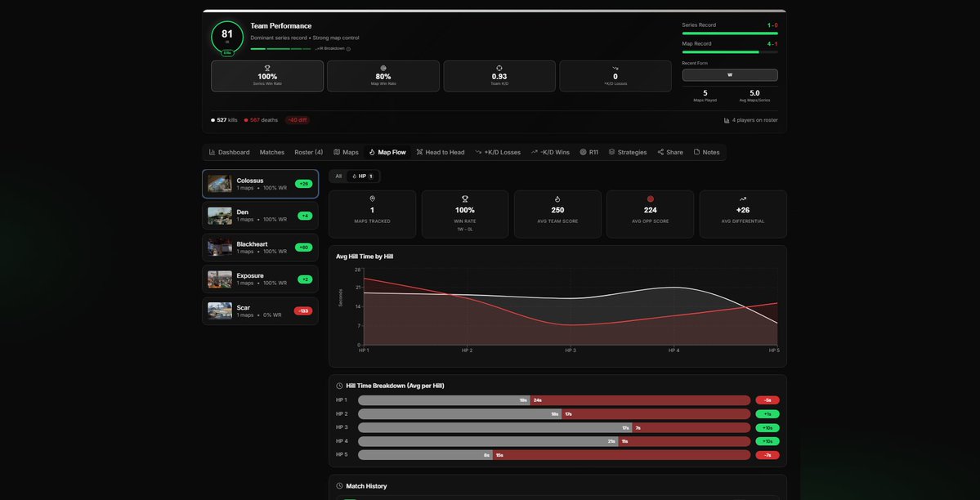Click the -133 badge on Scar

[303, 310]
